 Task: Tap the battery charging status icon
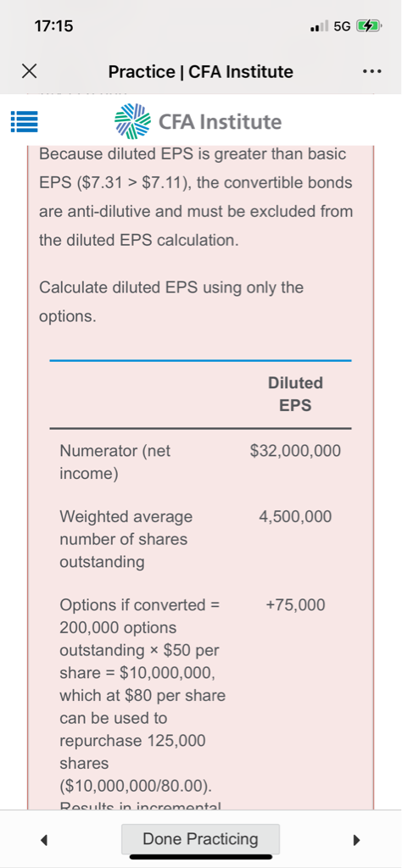[x=368, y=25]
